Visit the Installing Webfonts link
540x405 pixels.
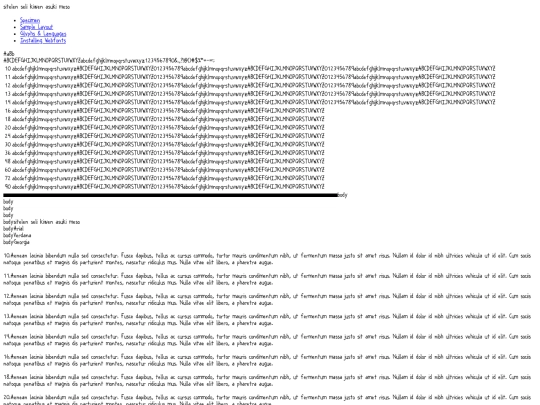(x=43, y=40)
